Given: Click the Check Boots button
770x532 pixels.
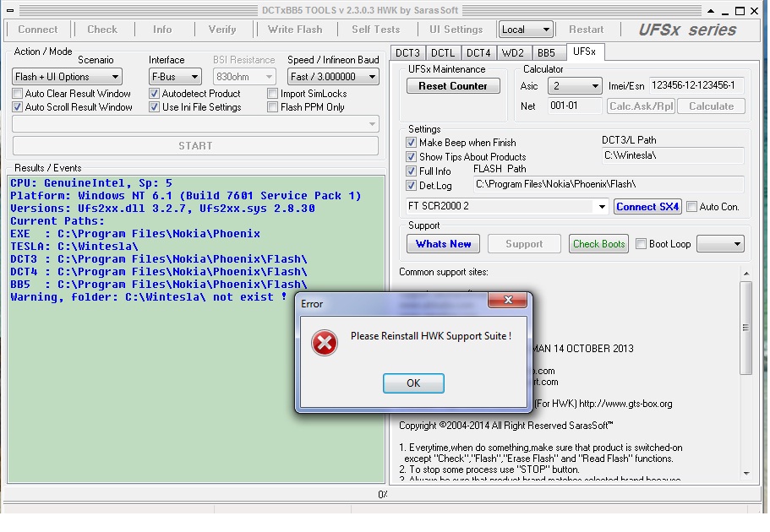Looking at the screenshot, I should pyautogui.click(x=598, y=244).
